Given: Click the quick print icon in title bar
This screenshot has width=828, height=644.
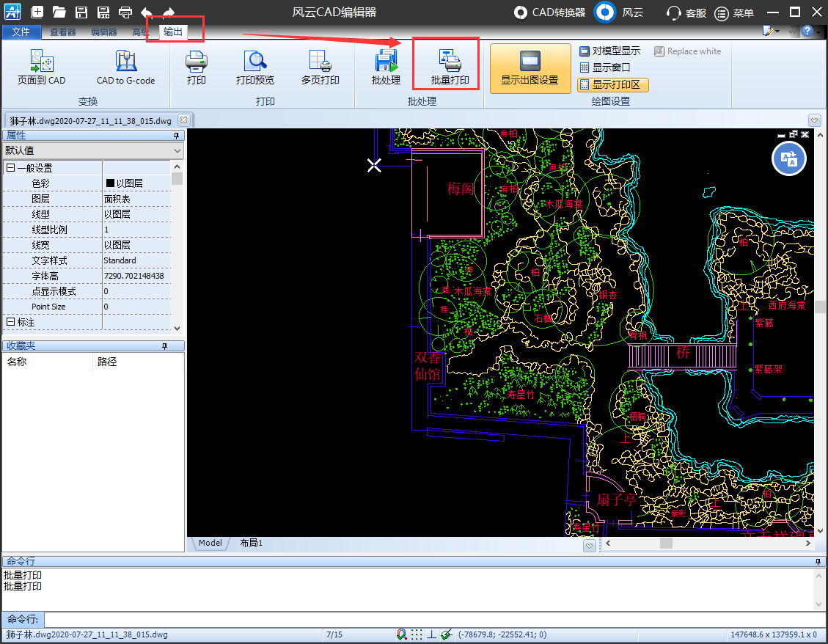Looking at the screenshot, I should coord(125,12).
